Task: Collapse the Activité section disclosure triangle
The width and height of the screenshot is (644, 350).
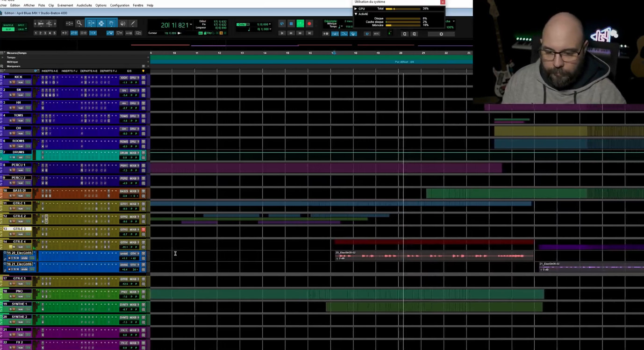Action: pos(356,14)
